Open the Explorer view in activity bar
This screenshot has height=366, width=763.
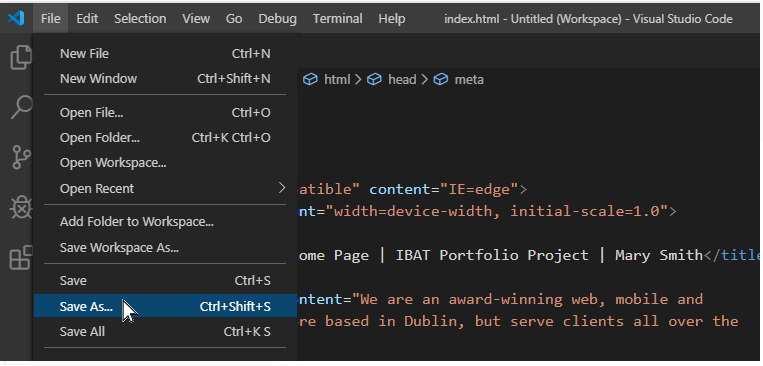coord(20,57)
